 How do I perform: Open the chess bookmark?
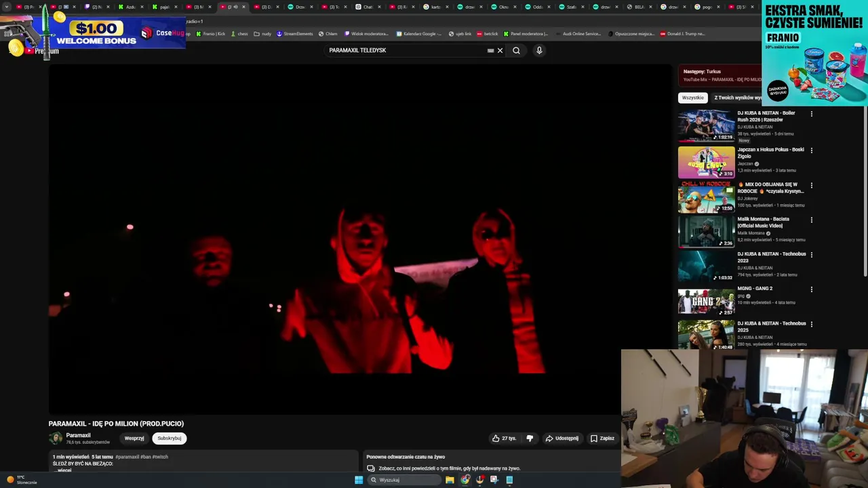pyautogui.click(x=239, y=33)
